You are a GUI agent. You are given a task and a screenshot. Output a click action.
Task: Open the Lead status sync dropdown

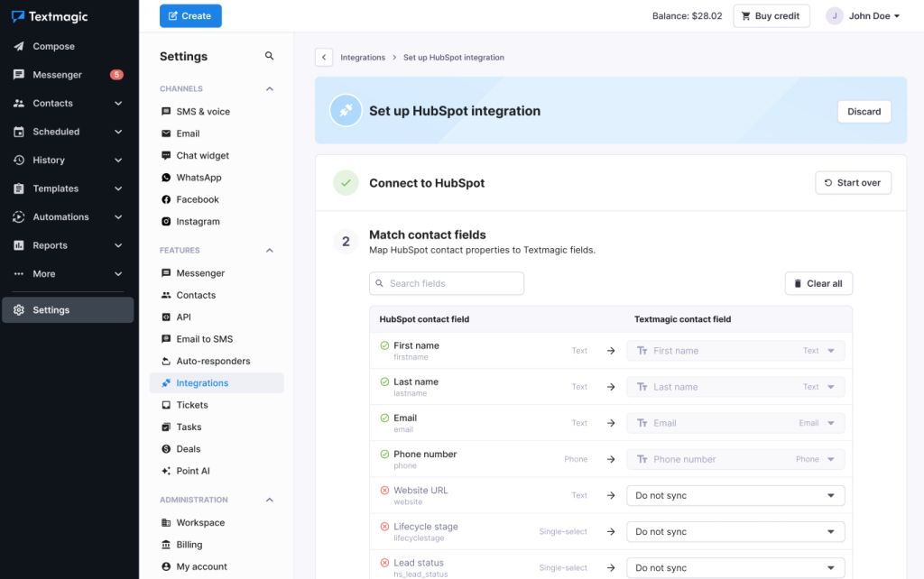coord(735,568)
